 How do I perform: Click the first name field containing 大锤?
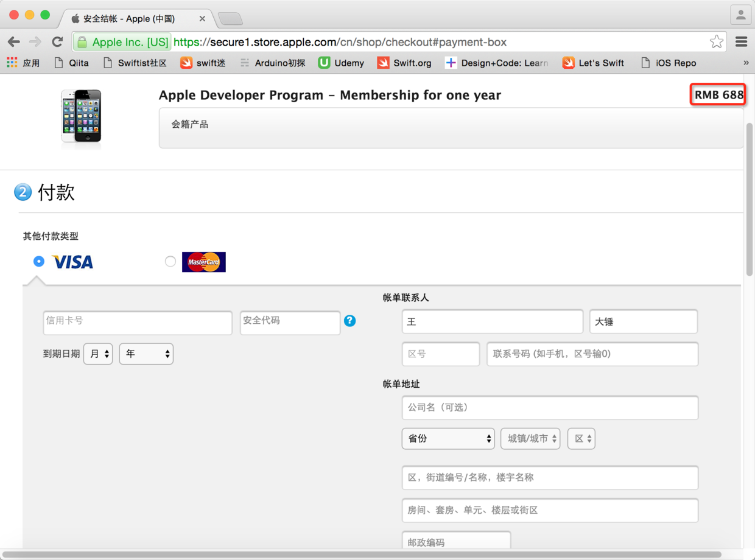pyautogui.click(x=644, y=321)
